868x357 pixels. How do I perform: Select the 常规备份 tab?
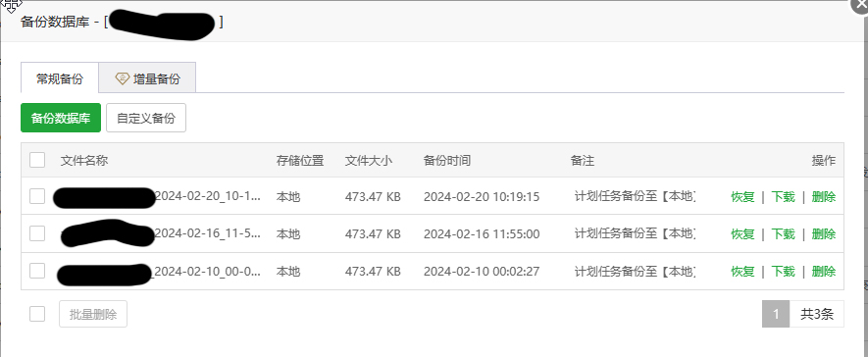(x=60, y=78)
